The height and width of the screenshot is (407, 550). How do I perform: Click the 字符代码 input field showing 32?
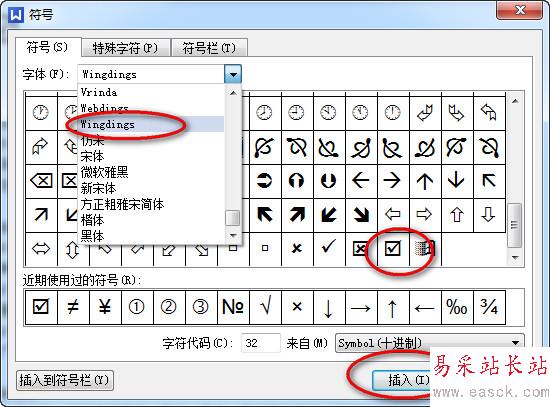pyautogui.click(x=261, y=343)
